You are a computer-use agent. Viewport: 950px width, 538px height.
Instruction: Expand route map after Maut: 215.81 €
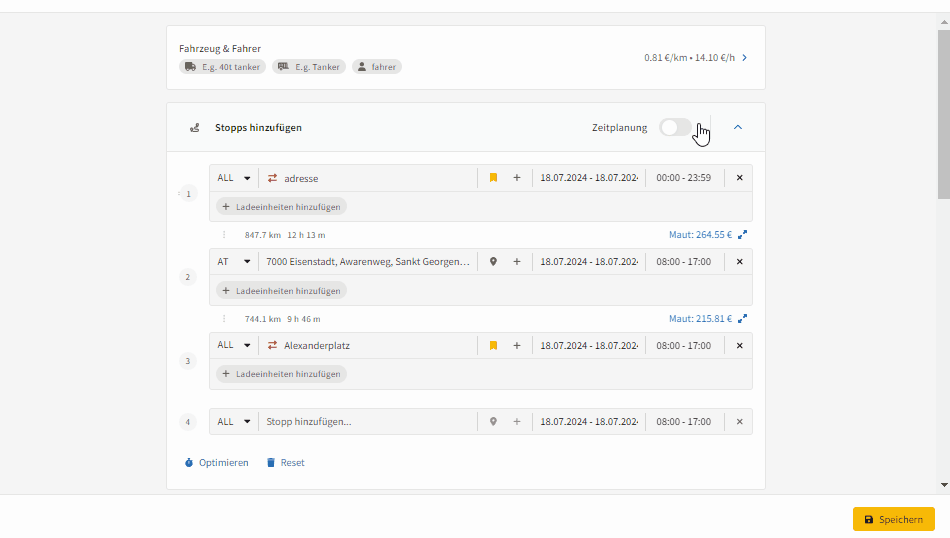[743, 319]
